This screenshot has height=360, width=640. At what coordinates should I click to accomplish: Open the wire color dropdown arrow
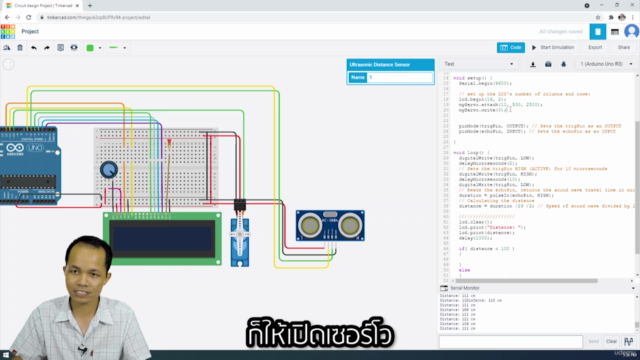[100, 48]
